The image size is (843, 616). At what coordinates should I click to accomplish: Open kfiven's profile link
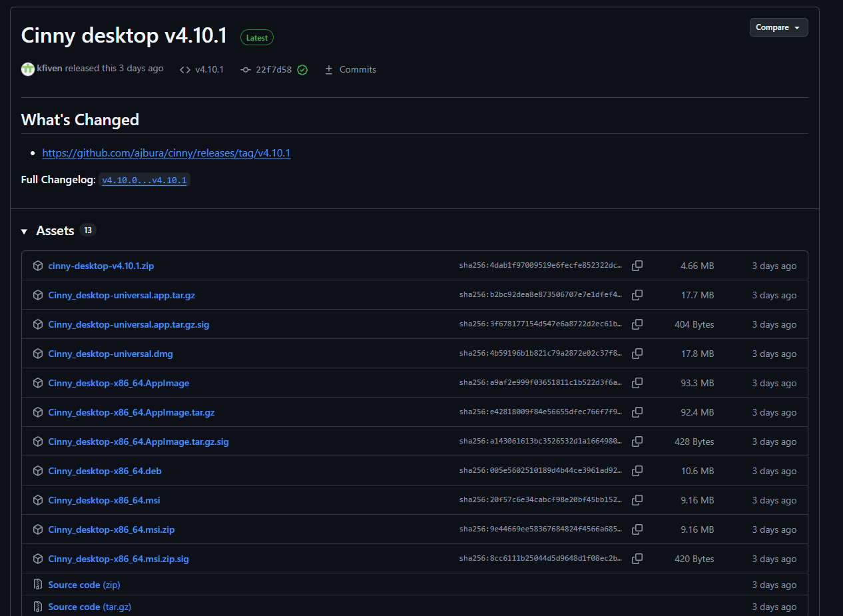click(x=50, y=69)
